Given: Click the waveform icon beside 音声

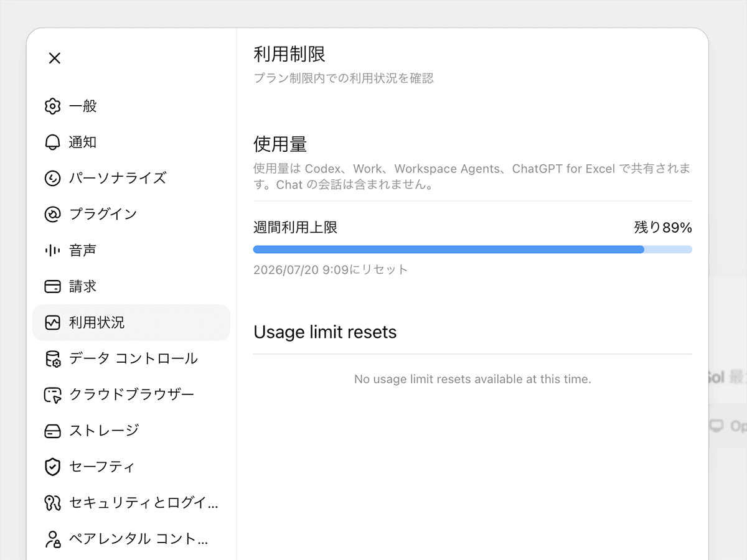Looking at the screenshot, I should (x=53, y=250).
